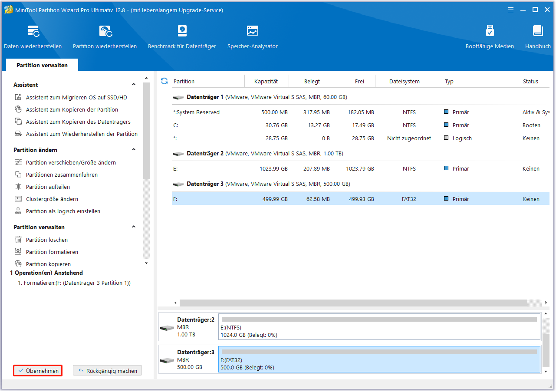Click the Partitionen zusammenführen icon
The image size is (556, 392).
coord(18,175)
